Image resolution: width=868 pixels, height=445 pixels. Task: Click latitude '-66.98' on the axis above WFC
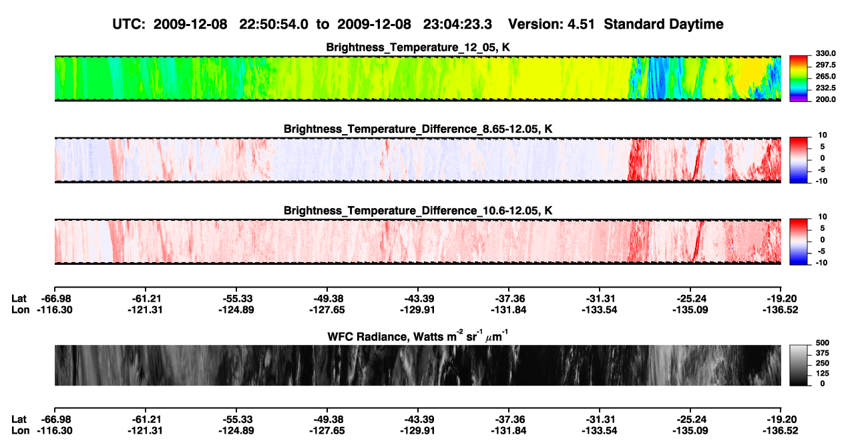click(x=55, y=298)
